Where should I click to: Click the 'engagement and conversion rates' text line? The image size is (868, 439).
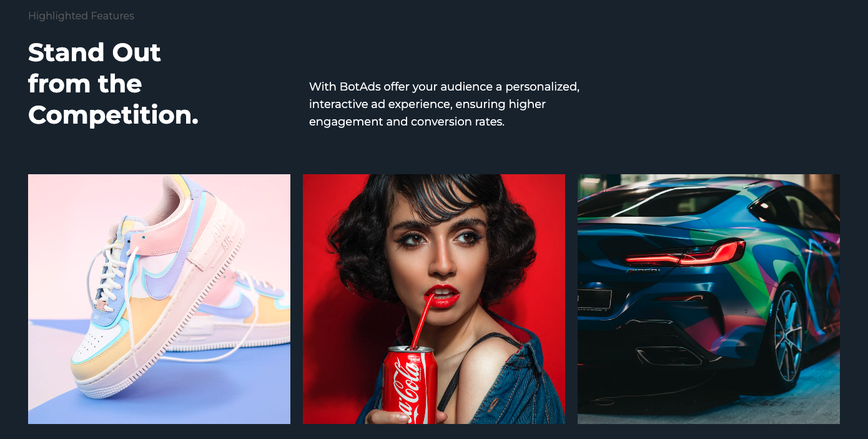(407, 121)
